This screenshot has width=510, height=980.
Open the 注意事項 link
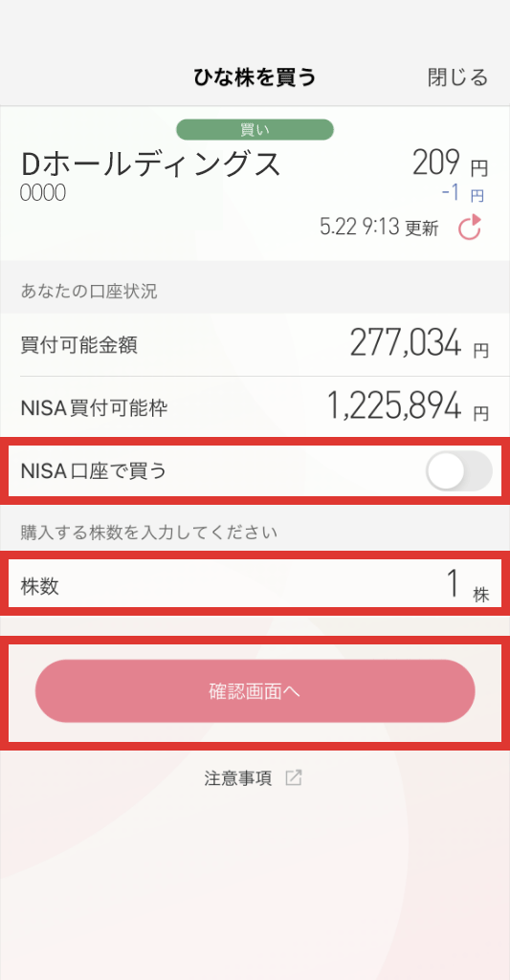coord(238,778)
